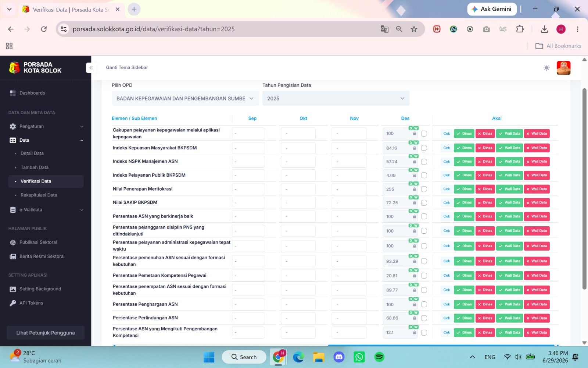Collapse sidebar using double-chevron icon
Viewport: 588px width, 368px height.
91,68
